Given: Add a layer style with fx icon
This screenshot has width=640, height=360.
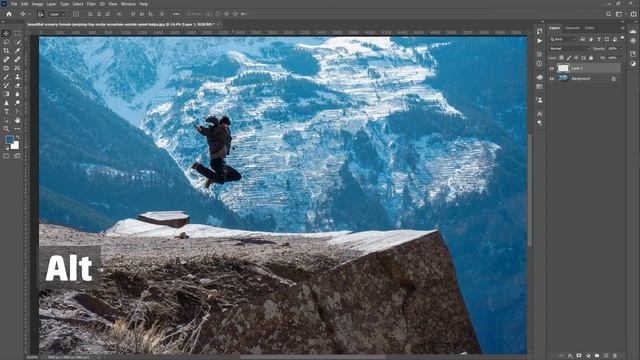Looking at the screenshot, I should 570,356.
